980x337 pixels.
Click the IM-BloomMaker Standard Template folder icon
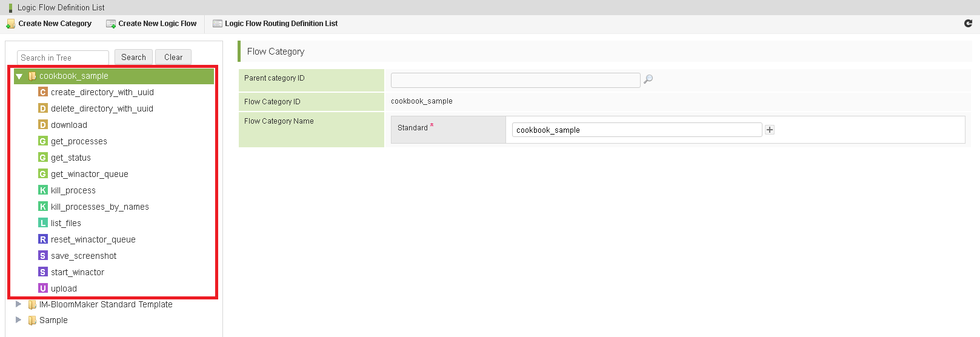tap(32, 305)
